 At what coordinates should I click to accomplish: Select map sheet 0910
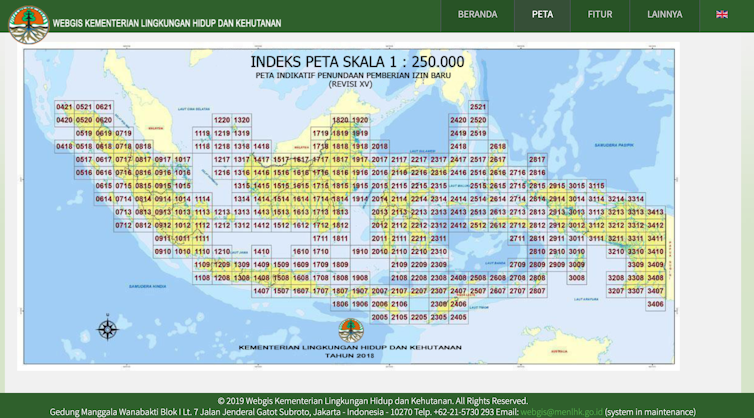(163, 252)
